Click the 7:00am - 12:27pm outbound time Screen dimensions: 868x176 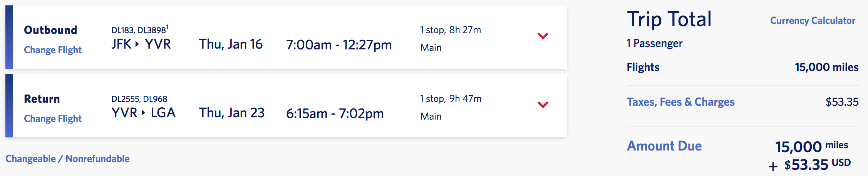point(339,45)
